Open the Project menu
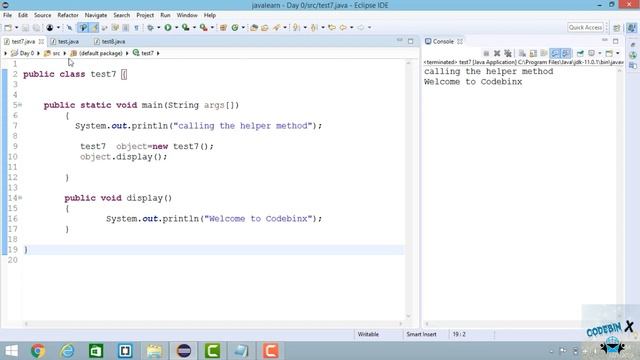The width and height of the screenshot is (640, 360). [145, 15]
